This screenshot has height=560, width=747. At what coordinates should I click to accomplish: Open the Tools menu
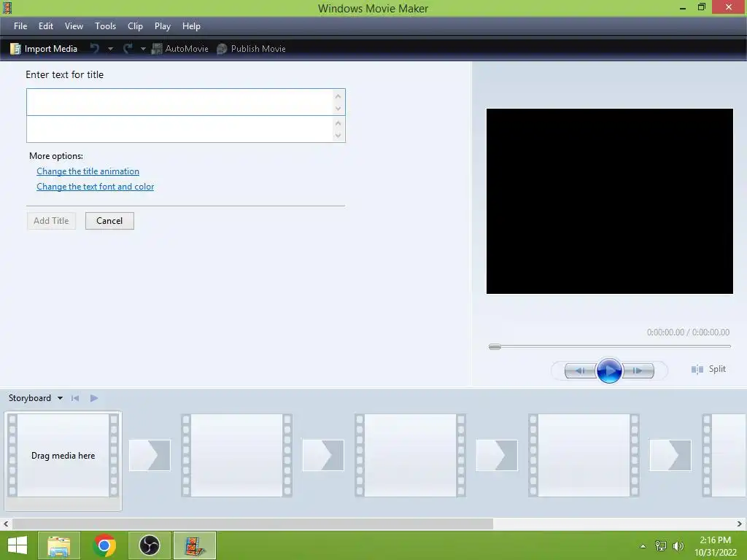click(105, 26)
